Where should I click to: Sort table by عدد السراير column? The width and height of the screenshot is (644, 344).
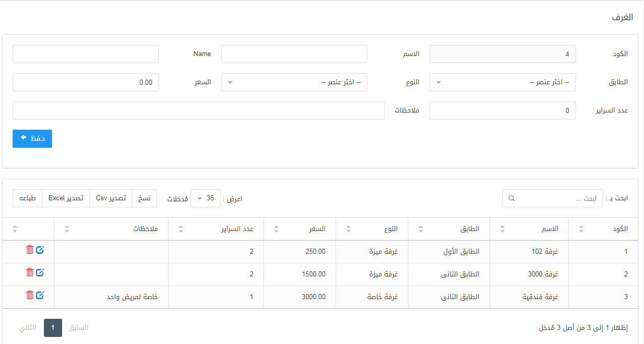click(x=181, y=229)
